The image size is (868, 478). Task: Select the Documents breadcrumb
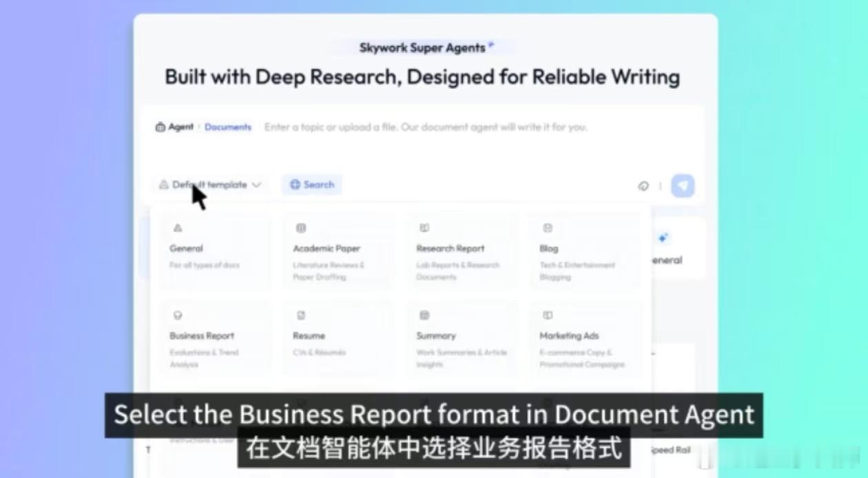[x=228, y=127]
